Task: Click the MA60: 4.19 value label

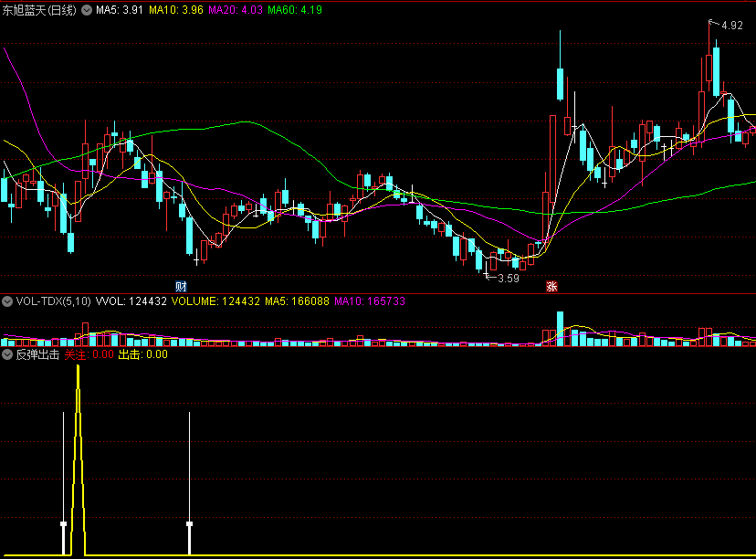Action: click(295, 10)
